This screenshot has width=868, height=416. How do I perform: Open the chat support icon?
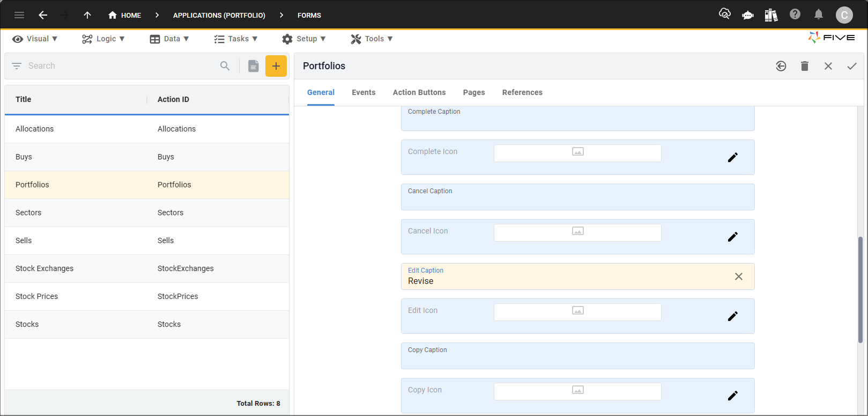748,15
